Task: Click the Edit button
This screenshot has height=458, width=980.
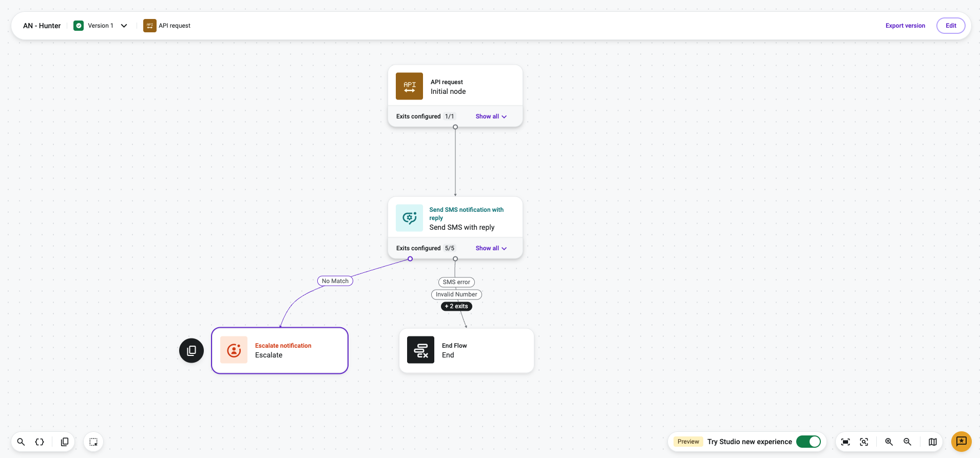Action: point(951,26)
